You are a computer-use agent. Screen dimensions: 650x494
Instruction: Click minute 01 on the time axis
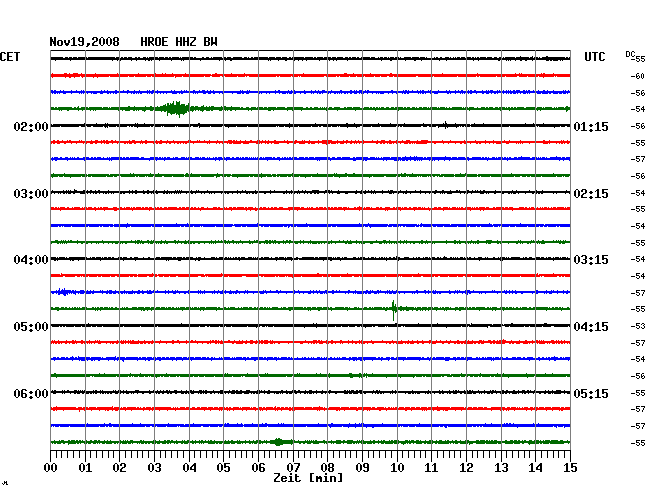pyautogui.click(x=85, y=467)
